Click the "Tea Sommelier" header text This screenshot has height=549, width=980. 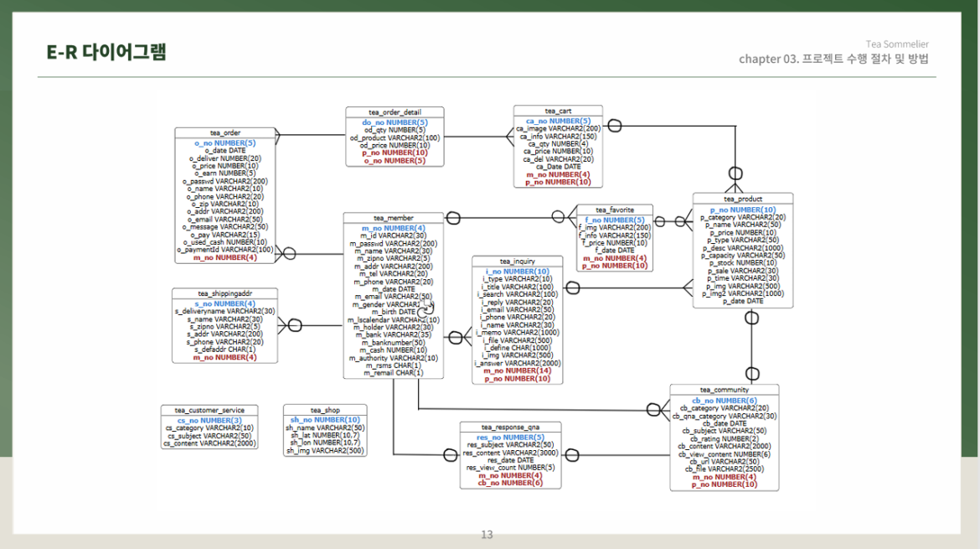click(x=897, y=44)
